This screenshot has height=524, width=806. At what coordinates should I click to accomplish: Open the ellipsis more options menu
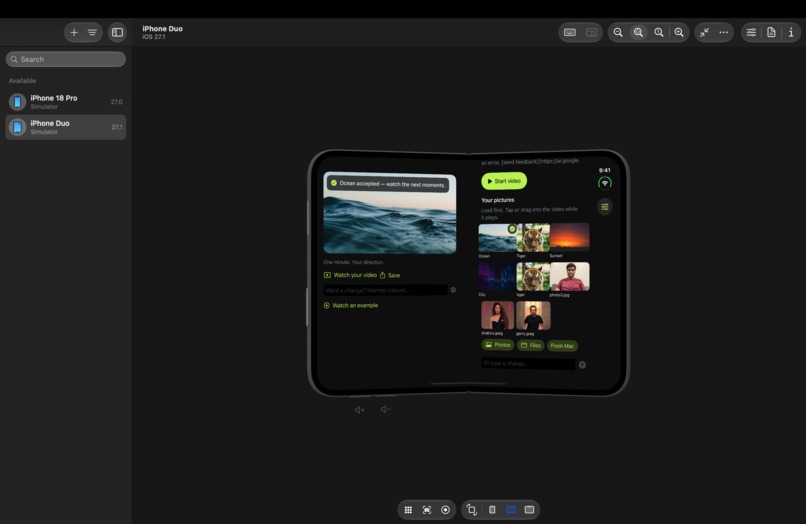pyautogui.click(x=723, y=32)
